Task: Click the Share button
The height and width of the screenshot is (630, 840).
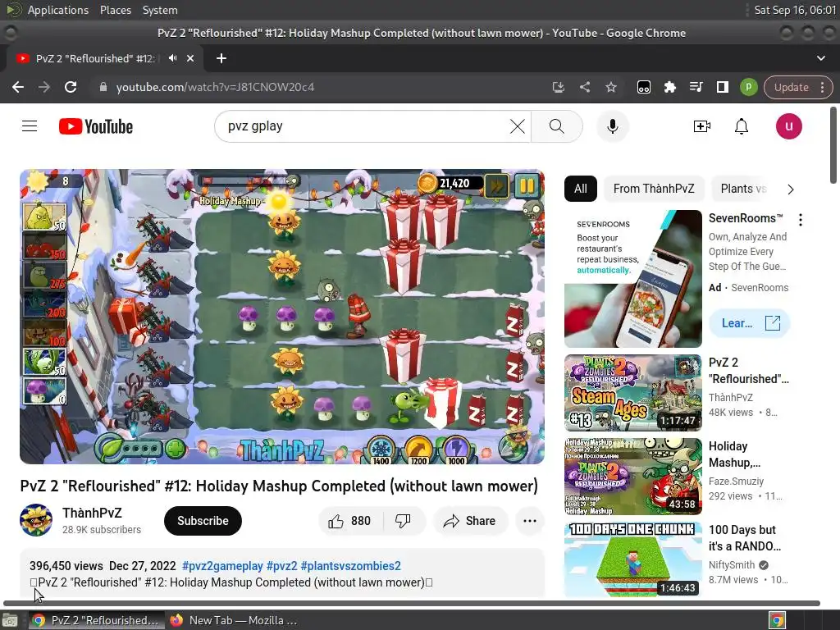Action: click(470, 521)
